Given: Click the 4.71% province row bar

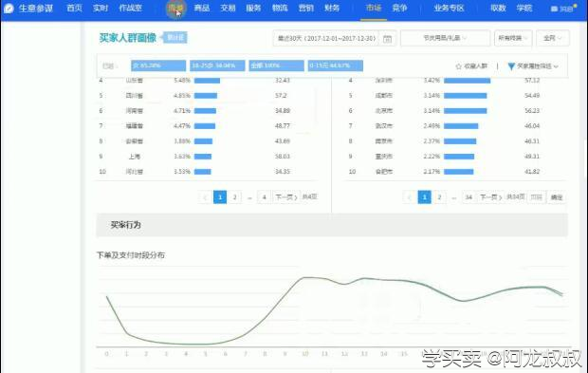Looking at the screenshot, I should coord(205,111).
